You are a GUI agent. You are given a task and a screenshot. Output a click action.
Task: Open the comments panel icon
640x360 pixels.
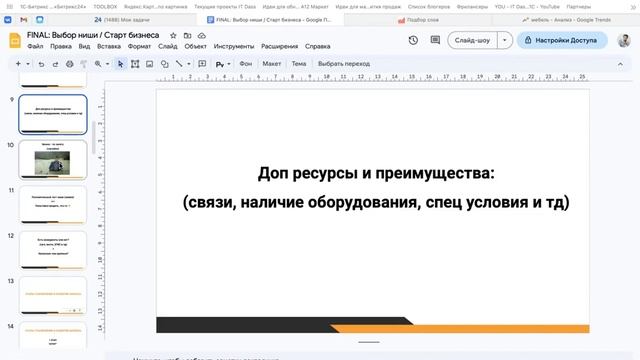[435, 40]
